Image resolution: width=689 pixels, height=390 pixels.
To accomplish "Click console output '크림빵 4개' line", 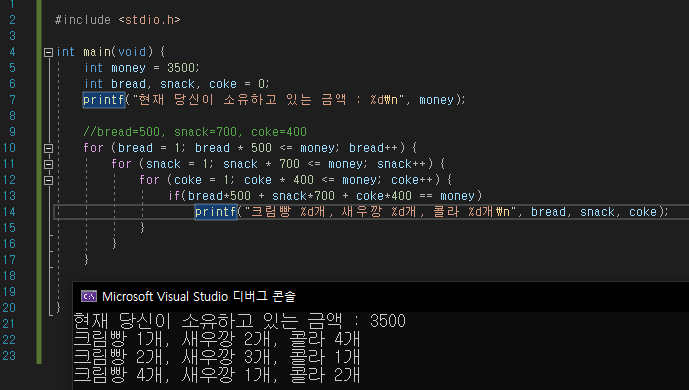I will click(x=217, y=375).
